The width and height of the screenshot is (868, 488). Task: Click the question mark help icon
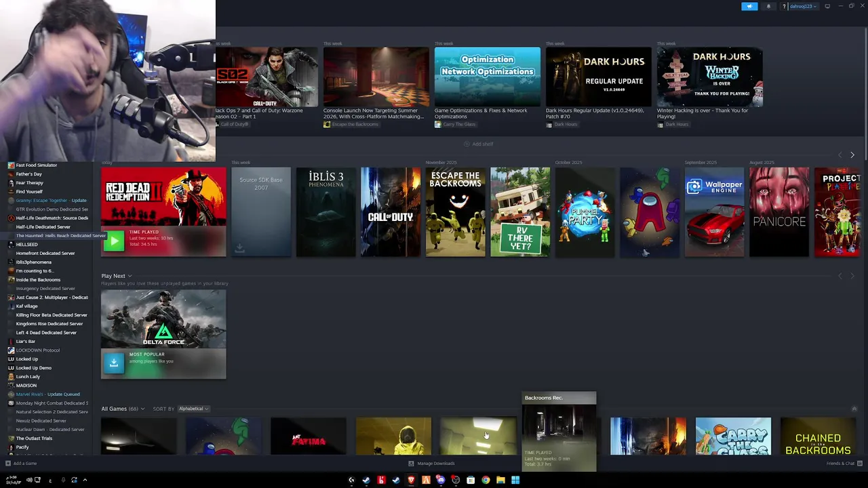(x=784, y=6)
